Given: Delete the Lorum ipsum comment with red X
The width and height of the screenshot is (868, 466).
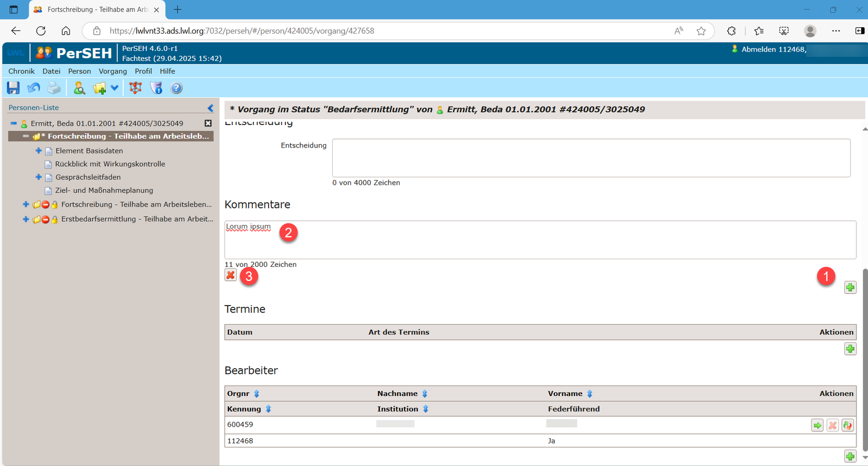Looking at the screenshot, I should (x=231, y=275).
